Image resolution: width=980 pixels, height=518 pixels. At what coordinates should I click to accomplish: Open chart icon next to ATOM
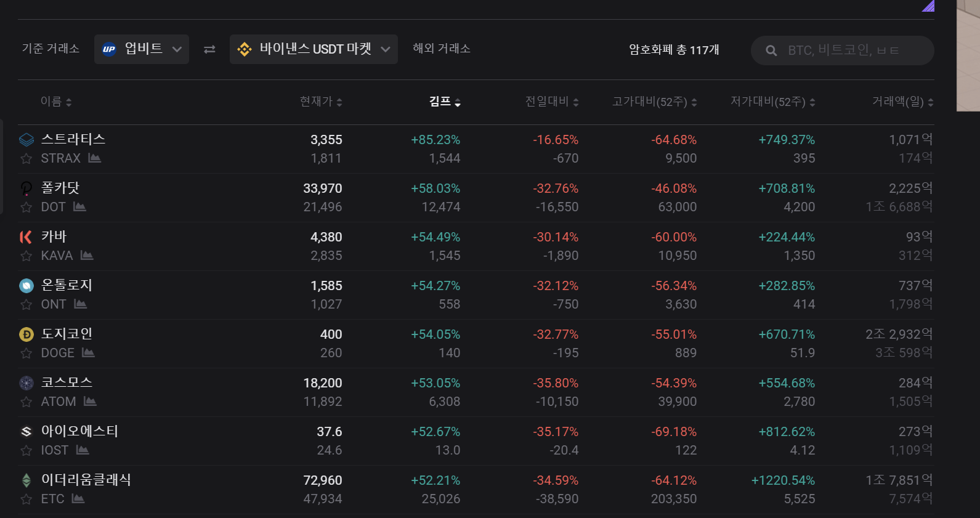click(90, 402)
